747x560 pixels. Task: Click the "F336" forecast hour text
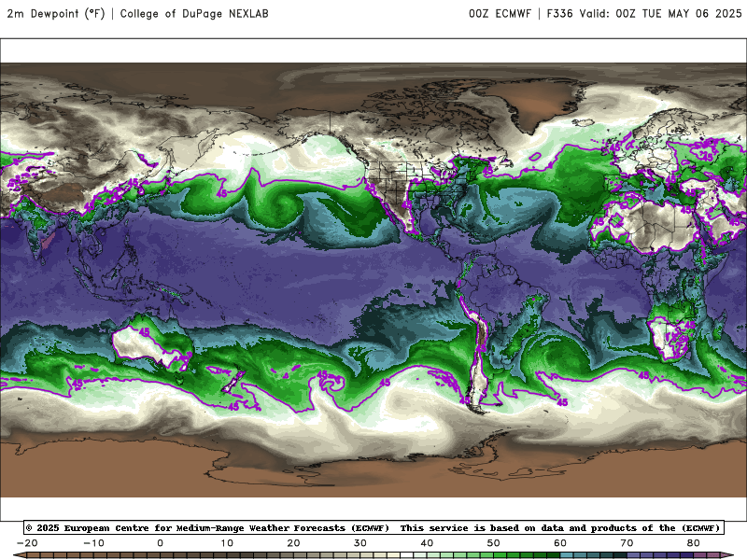pyautogui.click(x=559, y=13)
